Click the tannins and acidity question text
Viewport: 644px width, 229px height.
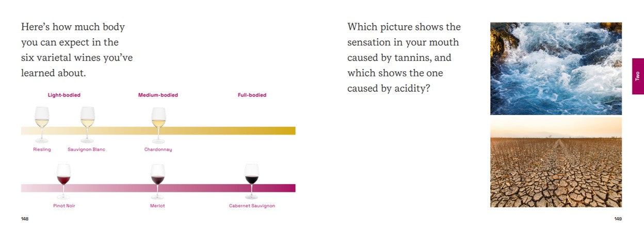point(404,58)
